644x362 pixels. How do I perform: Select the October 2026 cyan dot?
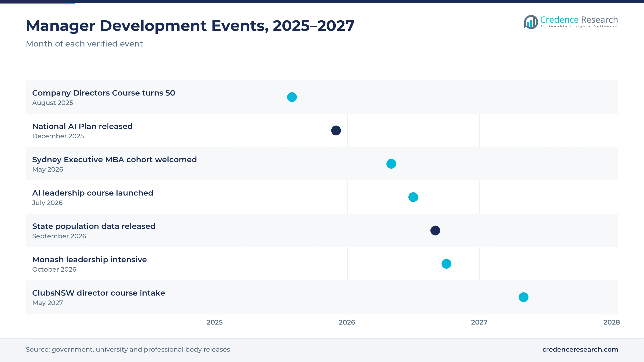[447, 264]
